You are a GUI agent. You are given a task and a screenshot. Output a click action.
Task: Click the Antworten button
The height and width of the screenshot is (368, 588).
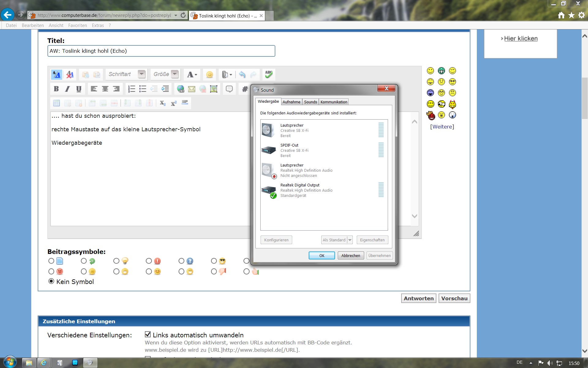point(418,298)
